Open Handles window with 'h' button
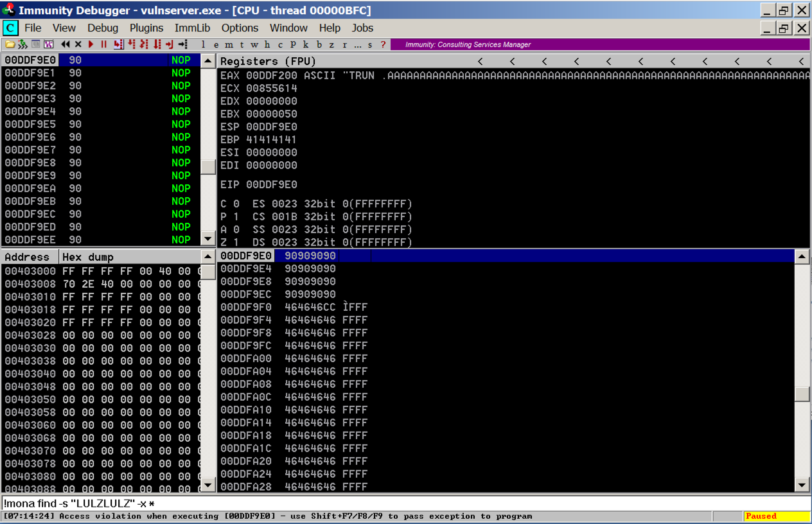The height and width of the screenshot is (524, 812). coord(267,44)
